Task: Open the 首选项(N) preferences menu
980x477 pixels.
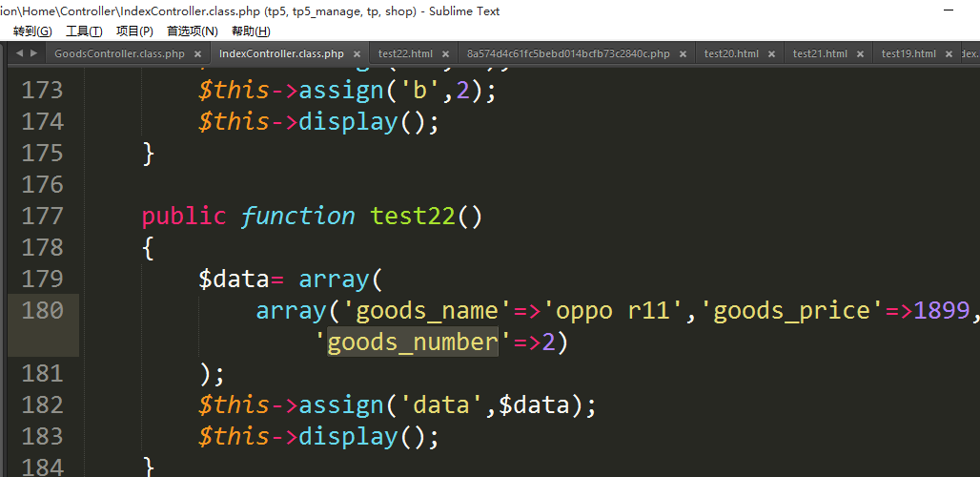Action: 192,31
